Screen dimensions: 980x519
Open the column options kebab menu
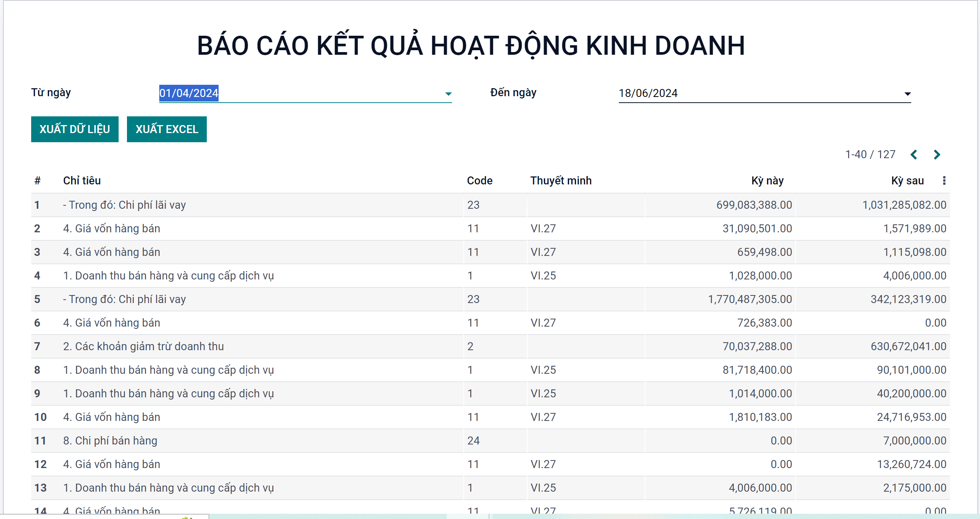pyautogui.click(x=944, y=181)
